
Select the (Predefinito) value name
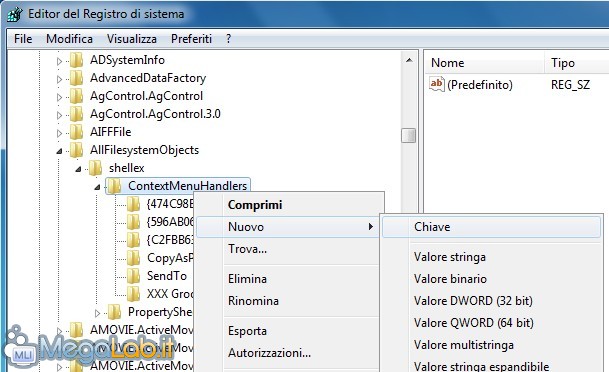480,85
